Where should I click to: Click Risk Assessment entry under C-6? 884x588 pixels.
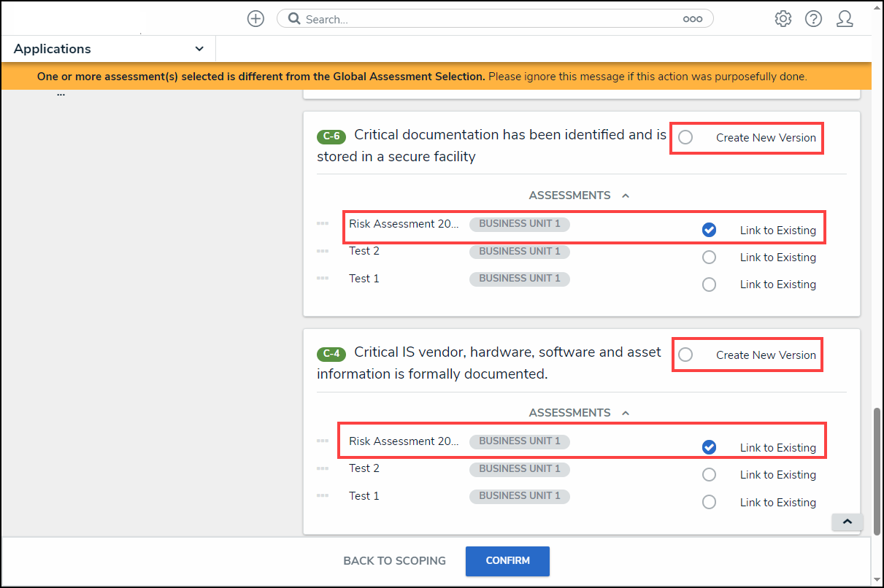click(x=404, y=224)
